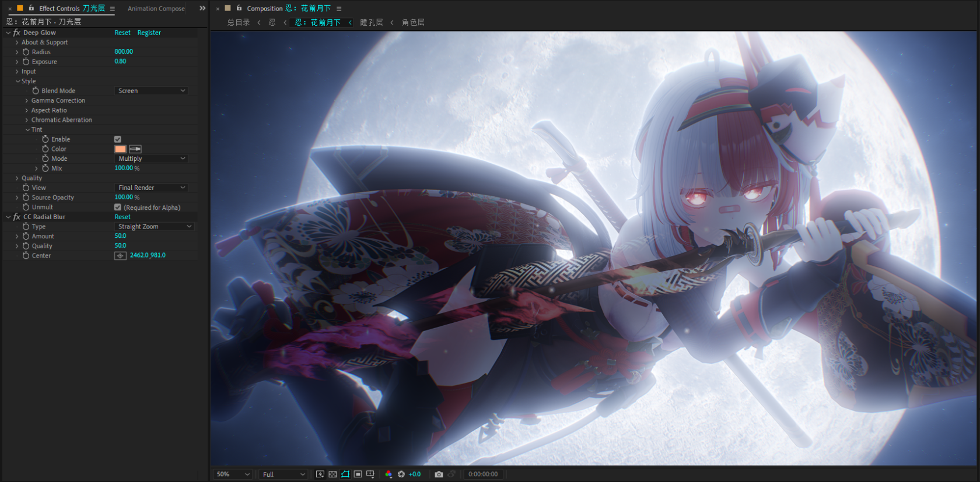This screenshot has height=482, width=980.
Task: Open the Full resolution dropdown
Action: point(283,474)
